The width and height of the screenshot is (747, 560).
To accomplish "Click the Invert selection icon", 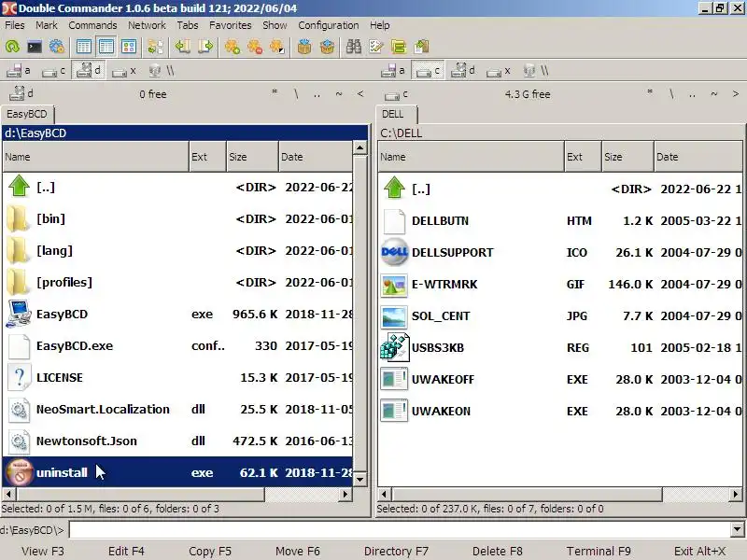I will click(277, 47).
